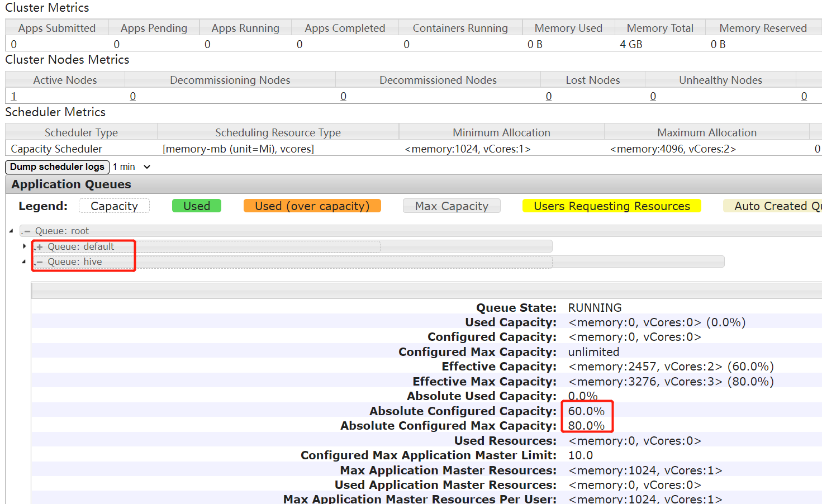
Task: Open the 1 min duration dropdown
Action: (x=132, y=167)
